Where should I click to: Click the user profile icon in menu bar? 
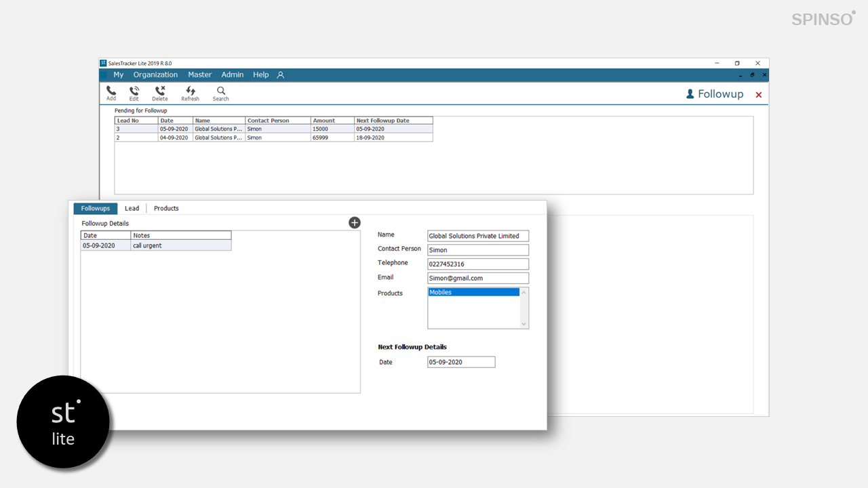tap(281, 75)
